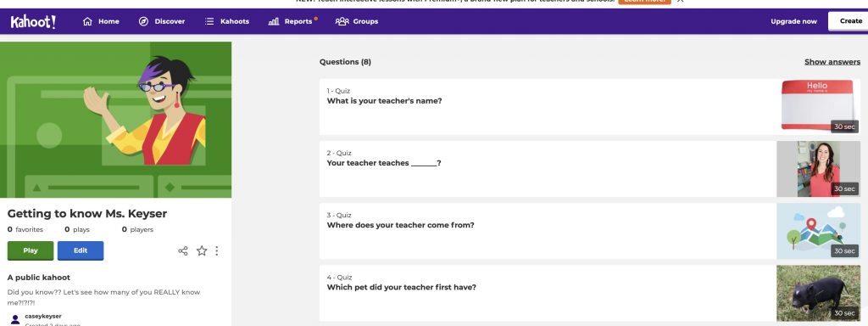Click the description starting 'Did you know??'
The image size is (868, 326).
pos(104,297)
